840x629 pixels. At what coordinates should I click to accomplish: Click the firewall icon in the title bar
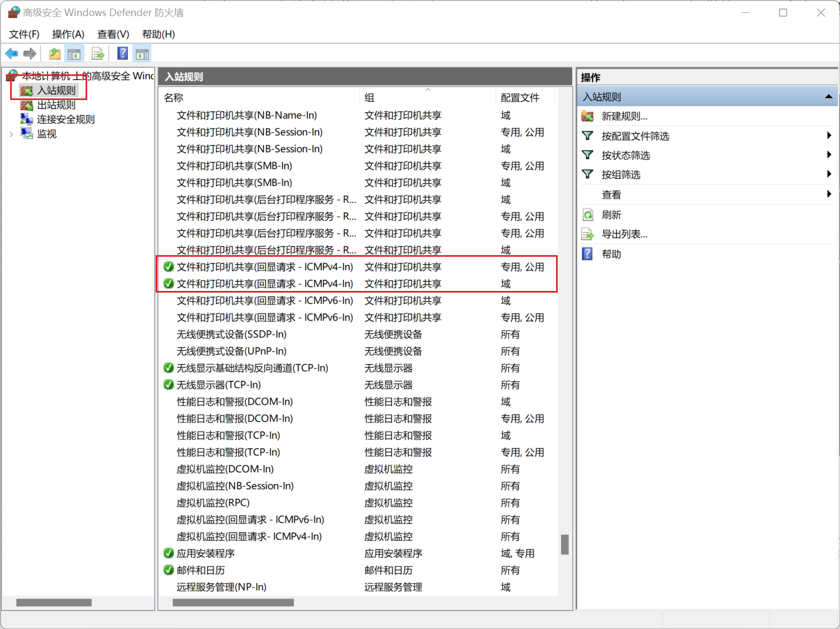[13, 12]
